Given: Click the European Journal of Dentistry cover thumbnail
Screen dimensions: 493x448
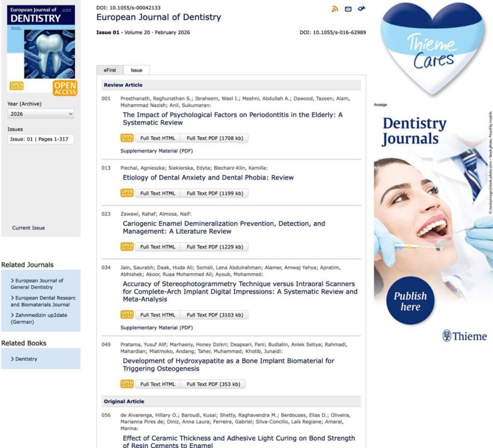Looking at the screenshot, I should pos(41,42).
